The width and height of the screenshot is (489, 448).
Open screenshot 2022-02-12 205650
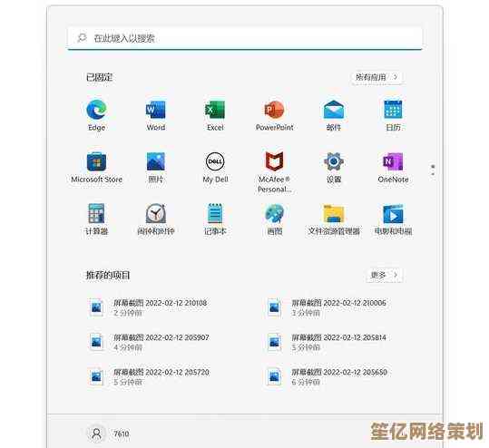328,376
